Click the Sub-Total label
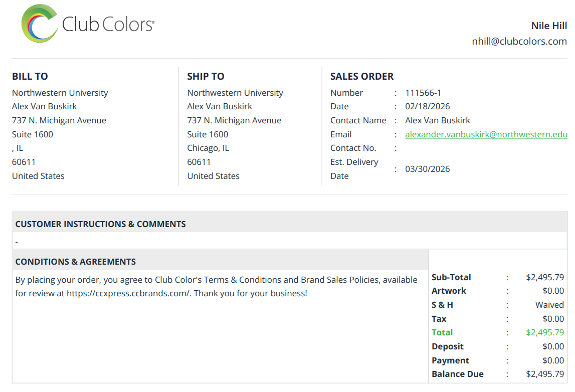Image resolution: width=575 pixels, height=392 pixels. (x=451, y=277)
